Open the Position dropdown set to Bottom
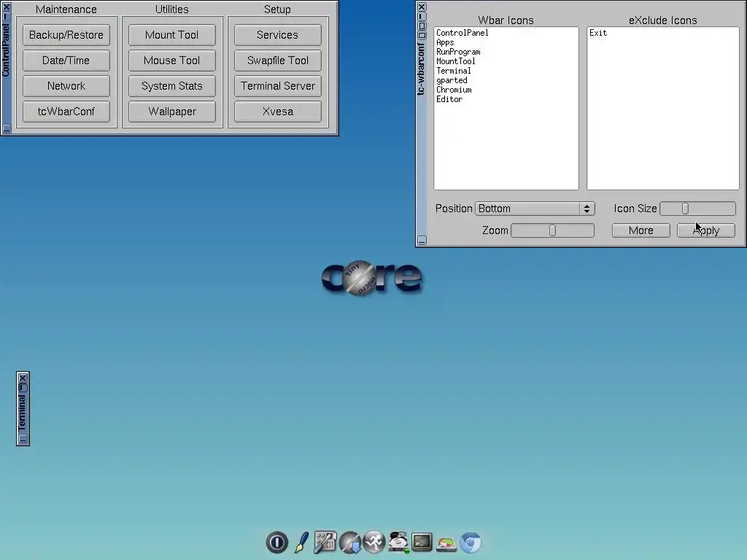 535,209
